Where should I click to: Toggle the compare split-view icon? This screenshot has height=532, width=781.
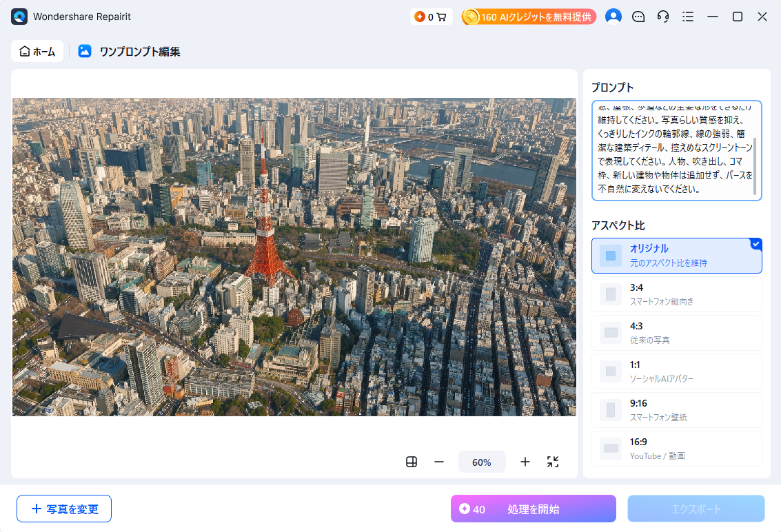coord(412,462)
